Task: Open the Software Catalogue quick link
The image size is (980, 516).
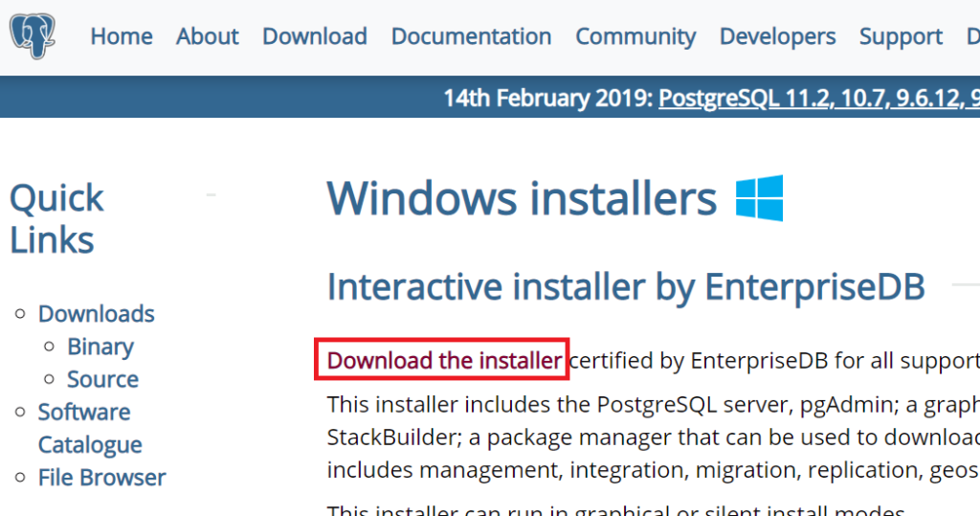Action: [x=90, y=429]
